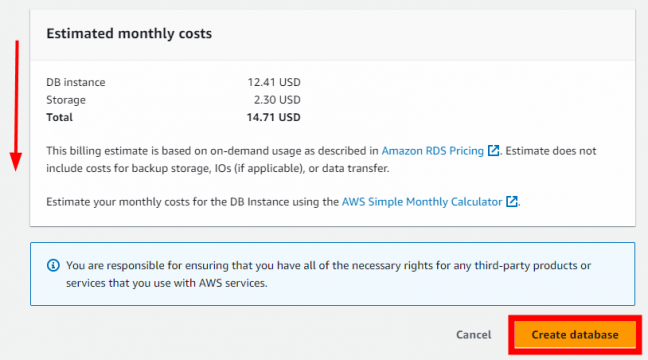Screen dimensions: 648x360
Task: Open the Amazon RDS Pricing link
Action: 432,151
